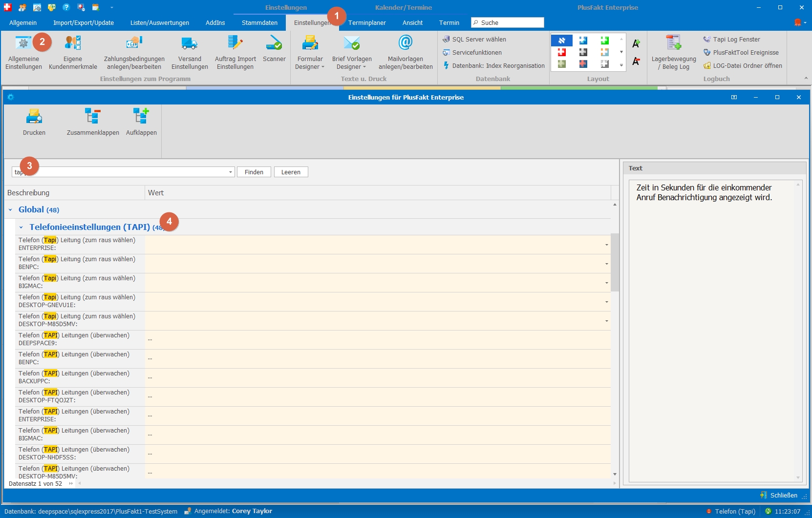Open Lagerbewegung / Beleg Log
The height and width of the screenshot is (518, 812).
[x=674, y=52]
